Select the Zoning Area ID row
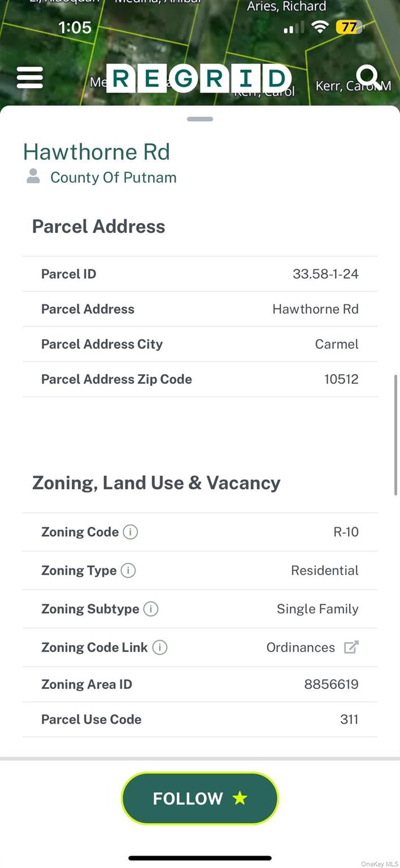 (200, 684)
